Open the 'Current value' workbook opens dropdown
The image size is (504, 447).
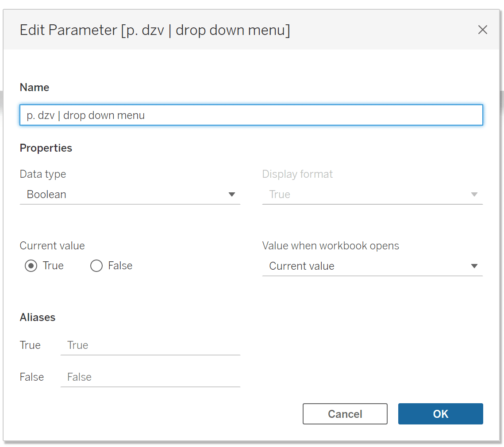(x=373, y=266)
